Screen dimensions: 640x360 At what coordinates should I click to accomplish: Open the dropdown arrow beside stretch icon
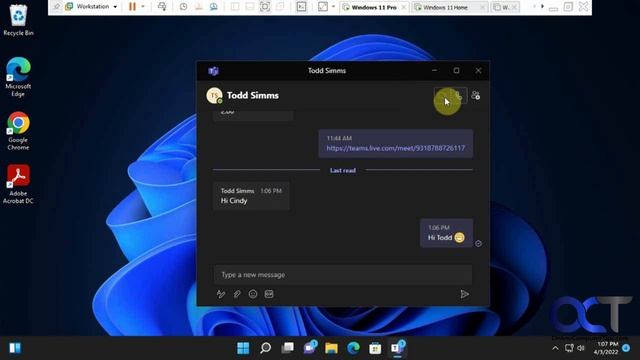[x=333, y=7]
